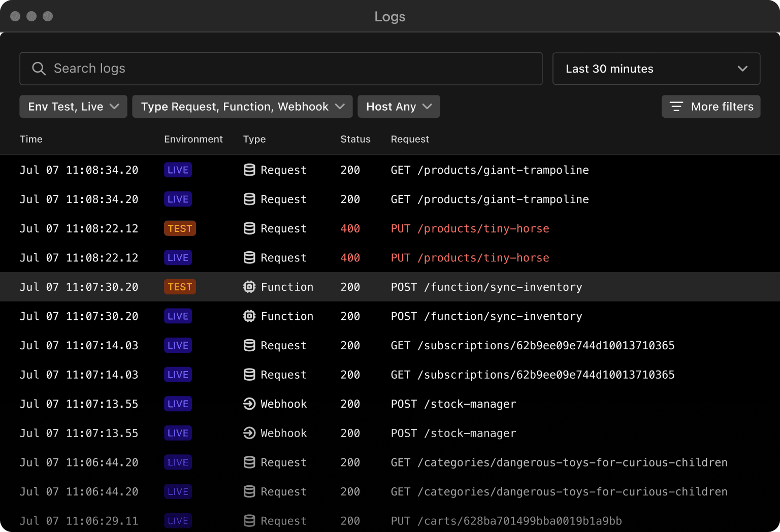Image resolution: width=780 pixels, height=532 pixels.
Task: Toggle the TEST environment badge on tiny-horse row
Action: [x=180, y=228]
